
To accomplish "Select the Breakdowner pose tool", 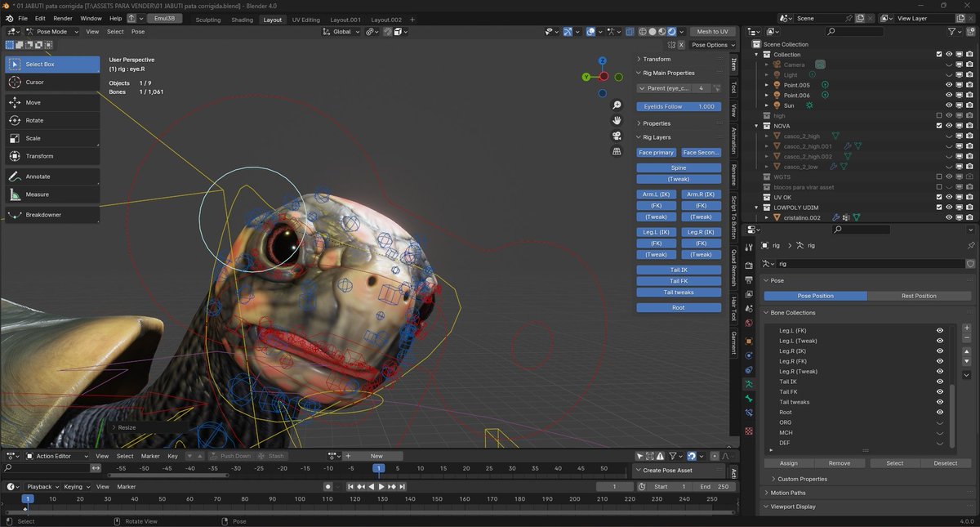I will coord(52,215).
